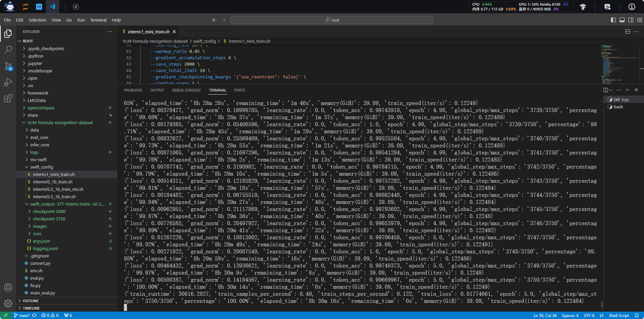Synchronize changes icon in status bar
644x319 pixels.
pyautogui.click(x=34, y=315)
